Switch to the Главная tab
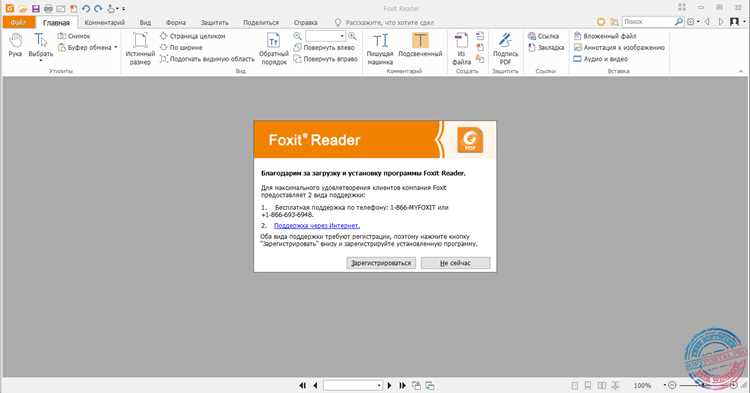The height and width of the screenshot is (393, 750). [56, 22]
